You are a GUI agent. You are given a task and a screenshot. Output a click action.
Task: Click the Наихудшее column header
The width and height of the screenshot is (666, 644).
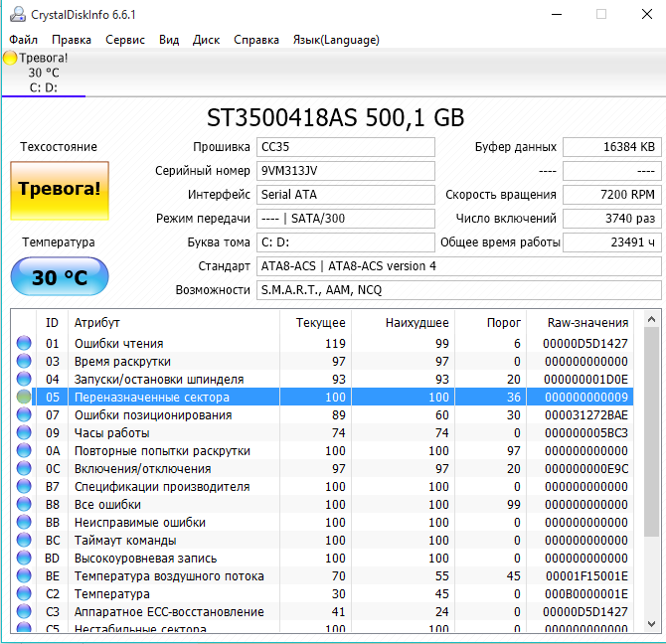click(404, 323)
